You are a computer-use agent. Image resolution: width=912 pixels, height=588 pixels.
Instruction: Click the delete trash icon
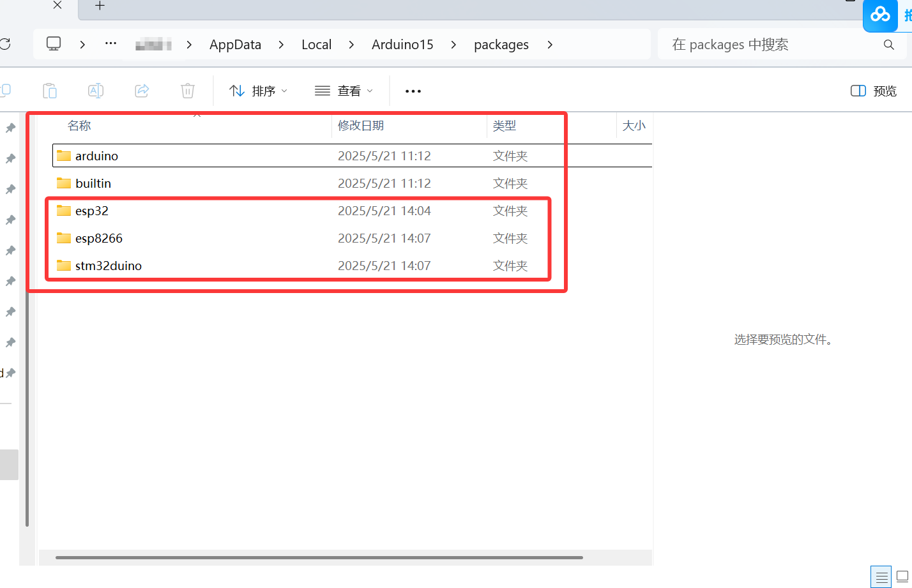pos(188,91)
